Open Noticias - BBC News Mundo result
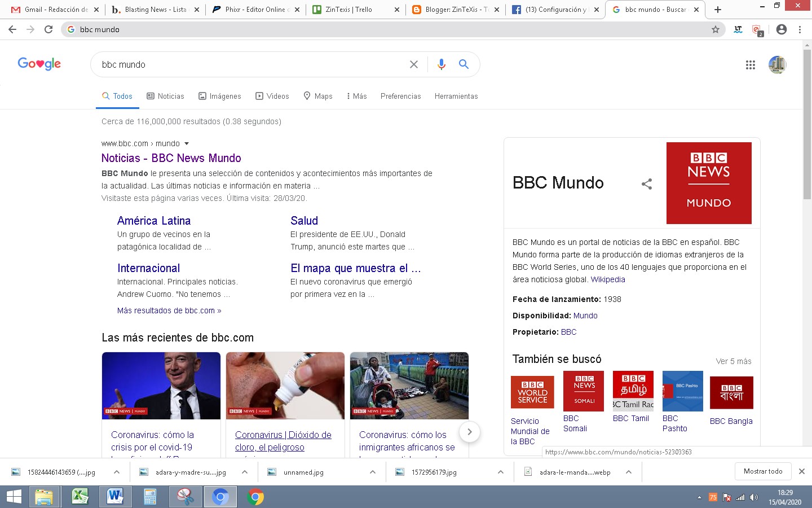 pyautogui.click(x=171, y=158)
